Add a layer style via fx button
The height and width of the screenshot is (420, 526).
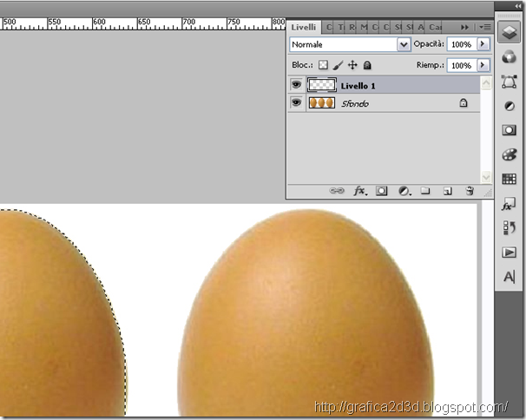pyautogui.click(x=360, y=191)
